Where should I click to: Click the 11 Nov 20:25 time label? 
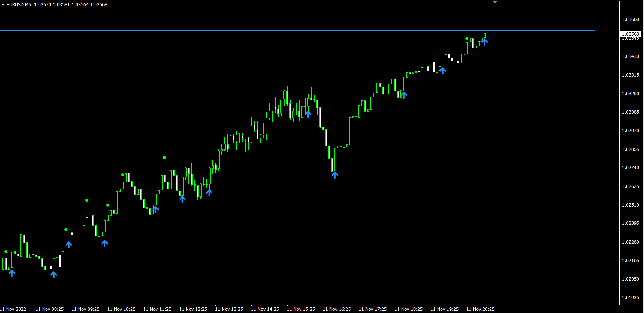(x=481, y=309)
